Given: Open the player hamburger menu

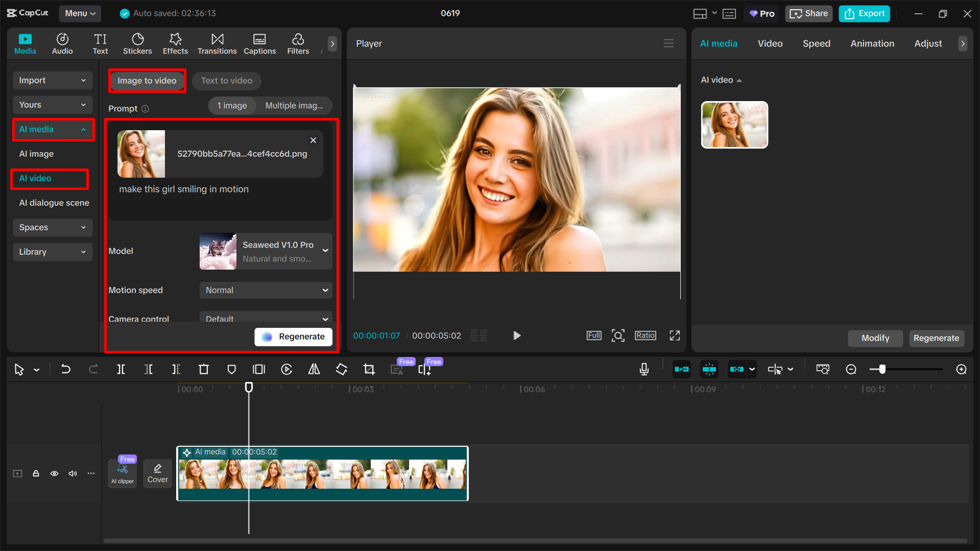Looking at the screenshot, I should pos(668,43).
